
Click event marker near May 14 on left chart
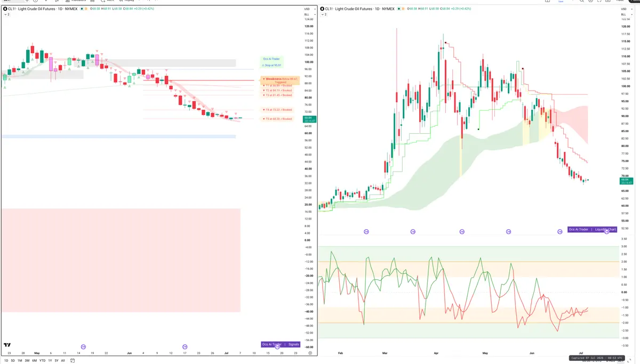[x=83, y=346]
